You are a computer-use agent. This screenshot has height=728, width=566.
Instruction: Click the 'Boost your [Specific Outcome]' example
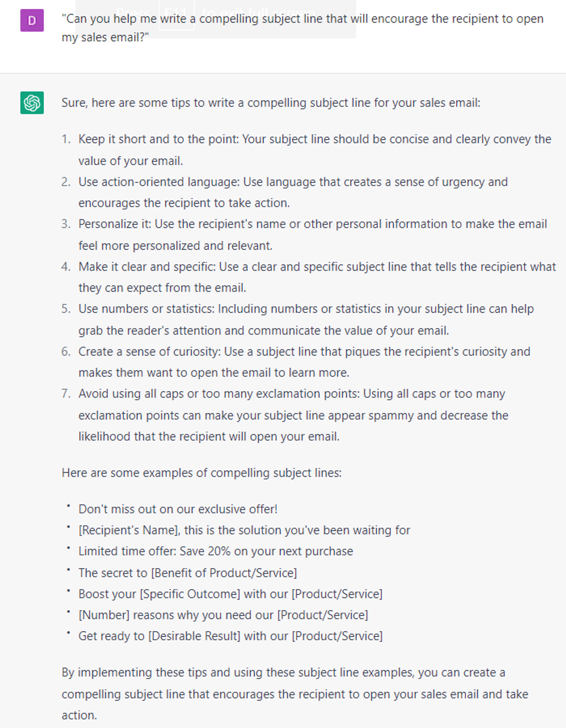click(x=230, y=594)
